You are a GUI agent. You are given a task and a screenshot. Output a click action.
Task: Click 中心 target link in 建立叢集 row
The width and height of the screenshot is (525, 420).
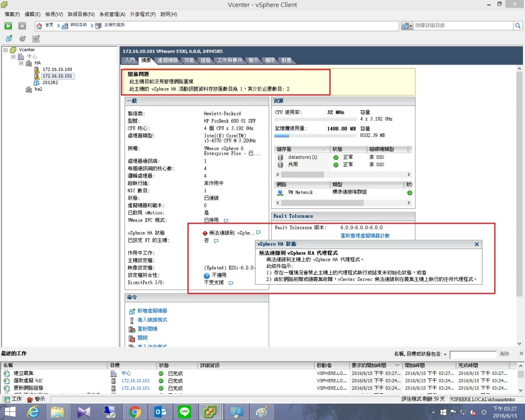click(126, 373)
